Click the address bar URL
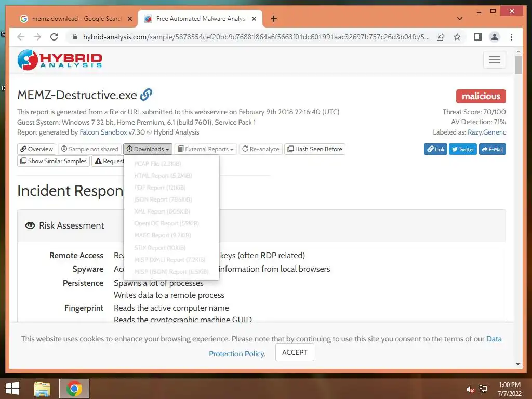This screenshot has height=399, width=532. point(256,37)
